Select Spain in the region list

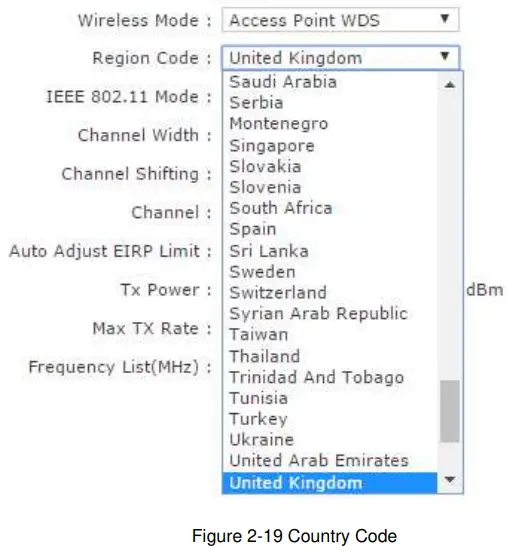click(x=330, y=229)
